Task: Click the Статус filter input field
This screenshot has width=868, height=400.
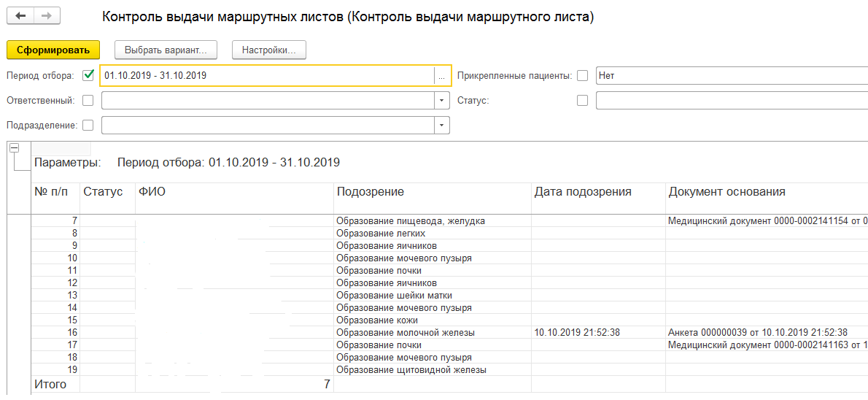Action: (729, 101)
